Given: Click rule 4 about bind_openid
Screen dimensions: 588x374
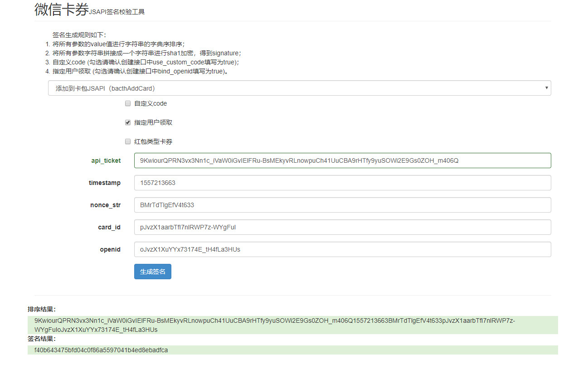Looking at the screenshot, I should pos(140,71).
